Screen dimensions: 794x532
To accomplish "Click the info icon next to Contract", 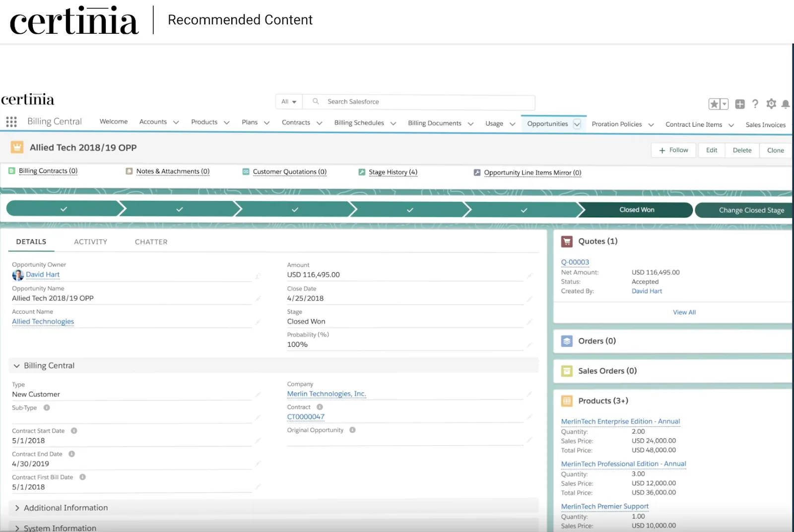I will coord(320,407).
